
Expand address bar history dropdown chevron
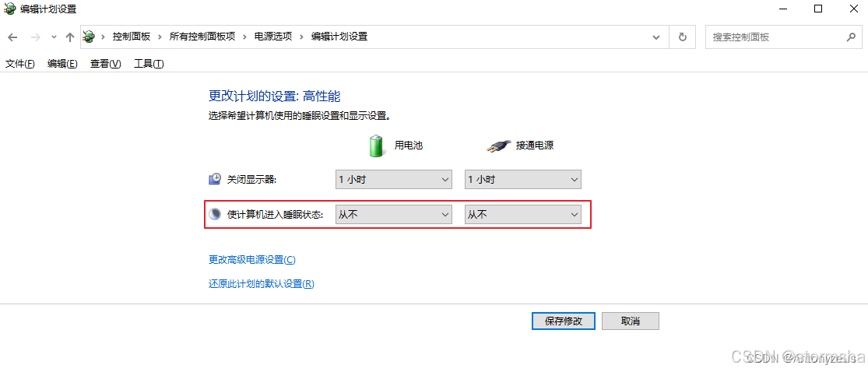656,37
